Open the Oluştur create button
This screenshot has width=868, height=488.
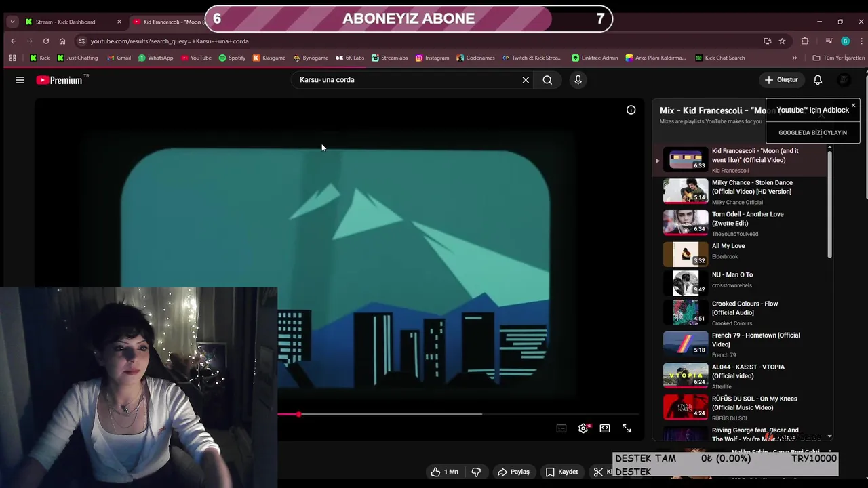(781, 80)
